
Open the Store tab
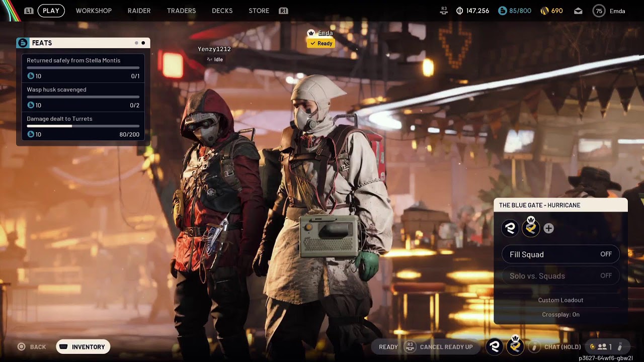click(259, 11)
